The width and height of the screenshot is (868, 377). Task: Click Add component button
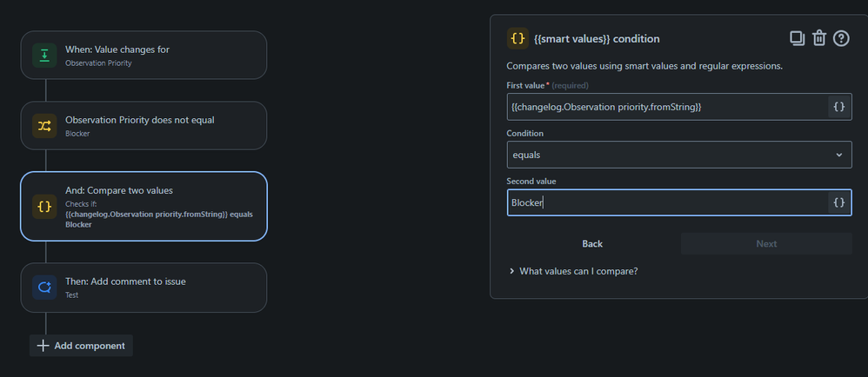(81, 346)
